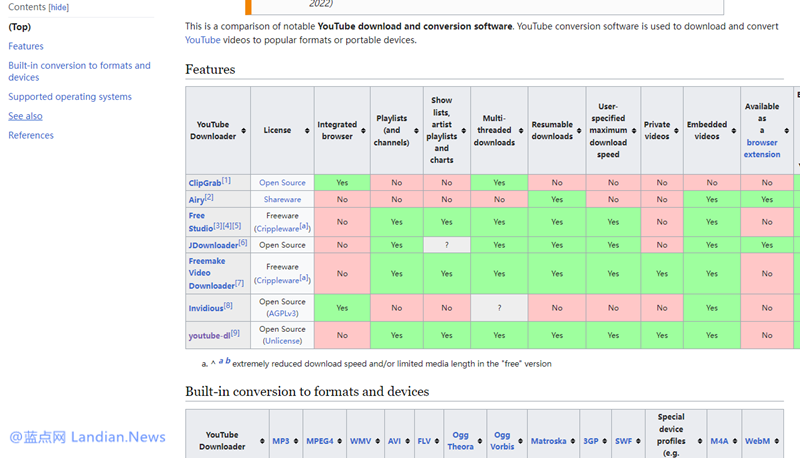800x458 pixels.
Task: Click Freemake's 'Yes' Private videos cell
Action: coord(662,274)
